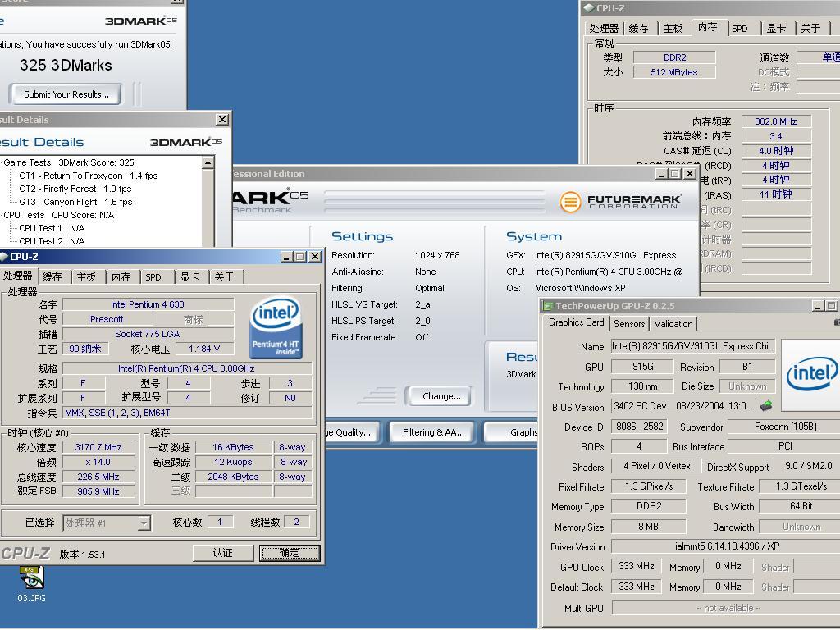840x630 pixels.
Task: Select the CPU Tests result node
Action: click(59, 215)
